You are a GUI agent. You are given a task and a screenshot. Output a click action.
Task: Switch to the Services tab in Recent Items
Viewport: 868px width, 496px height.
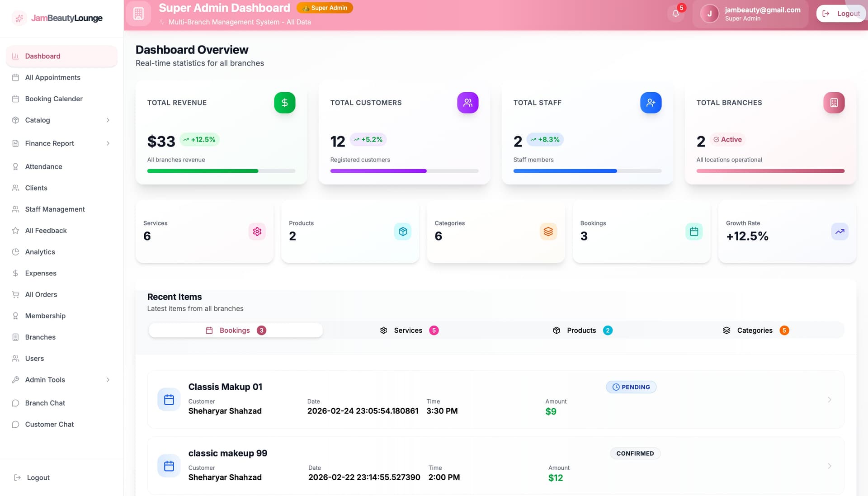pyautogui.click(x=408, y=330)
